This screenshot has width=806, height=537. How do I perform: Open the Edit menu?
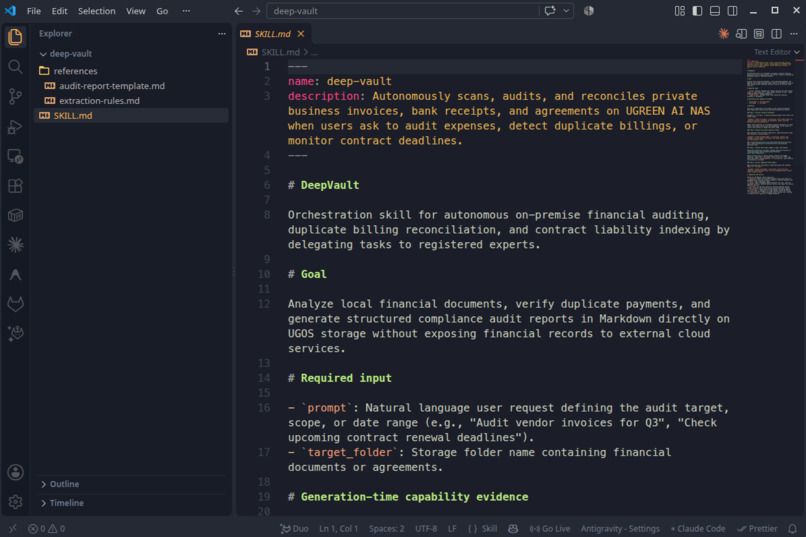[60, 11]
